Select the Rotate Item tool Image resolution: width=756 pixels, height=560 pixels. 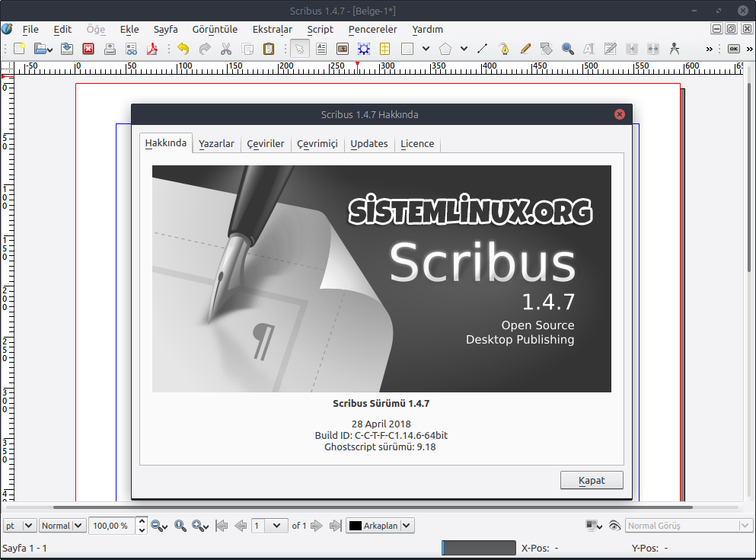point(546,48)
